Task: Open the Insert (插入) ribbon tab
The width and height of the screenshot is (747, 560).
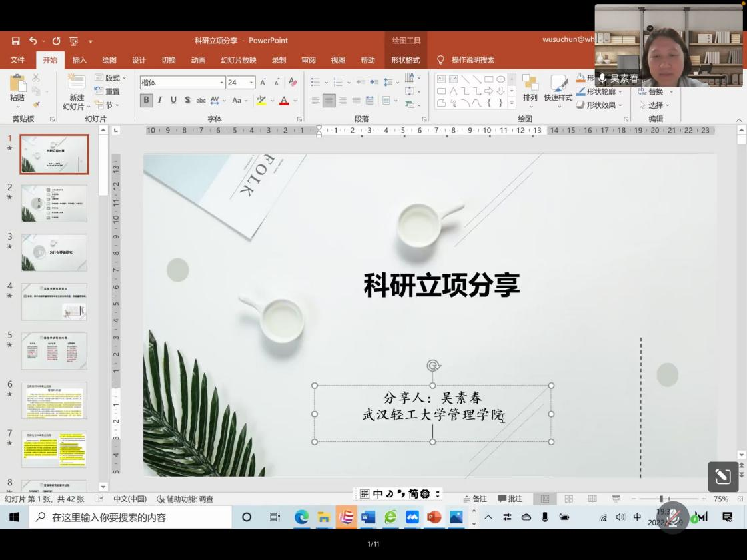Action: point(79,60)
